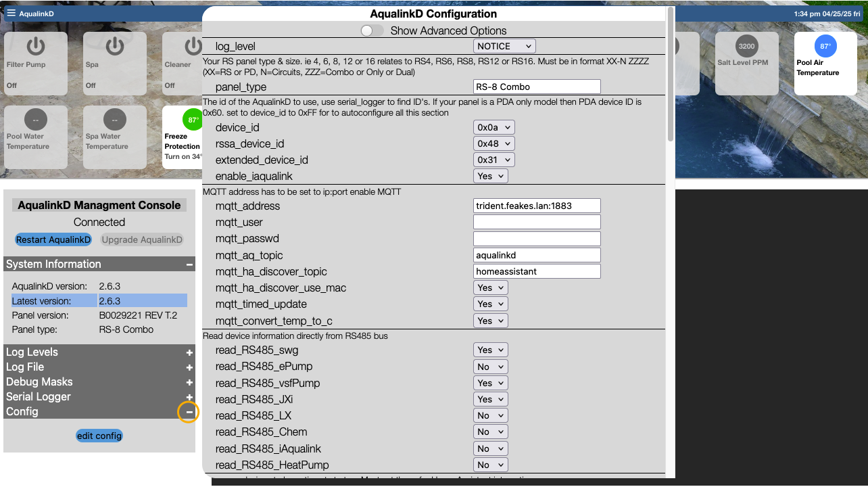Click the edit config button
This screenshot has width=868, height=487.
pyautogui.click(x=99, y=436)
